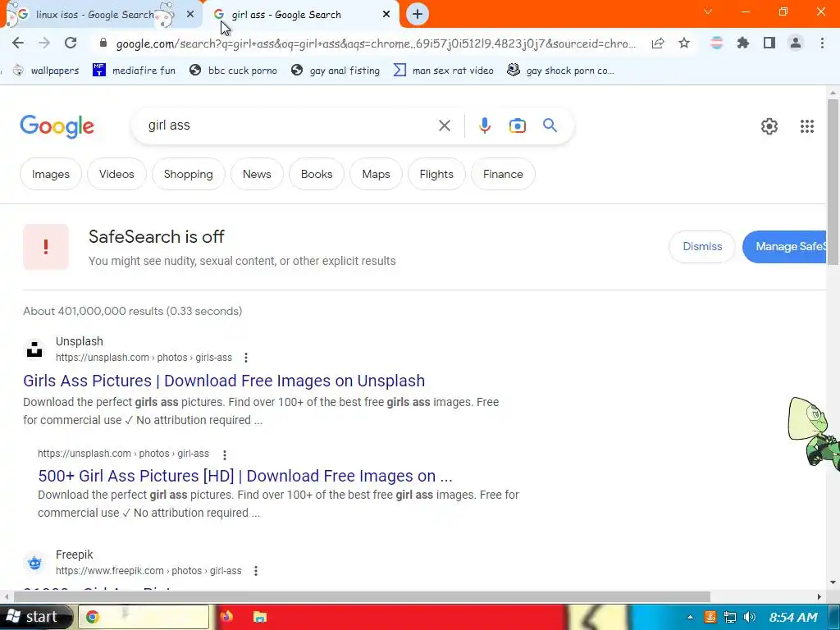
Task: Open Maps results filter
Action: coord(376,174)
